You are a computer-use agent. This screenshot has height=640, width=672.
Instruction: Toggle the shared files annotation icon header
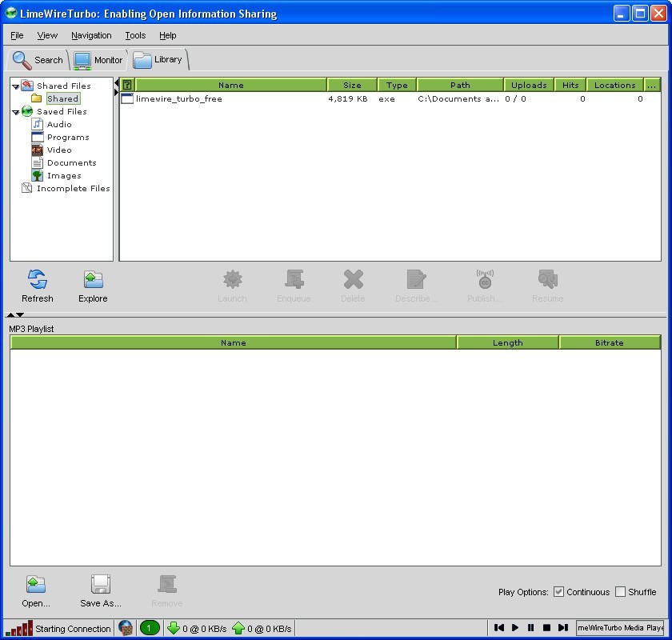point(127,85)
